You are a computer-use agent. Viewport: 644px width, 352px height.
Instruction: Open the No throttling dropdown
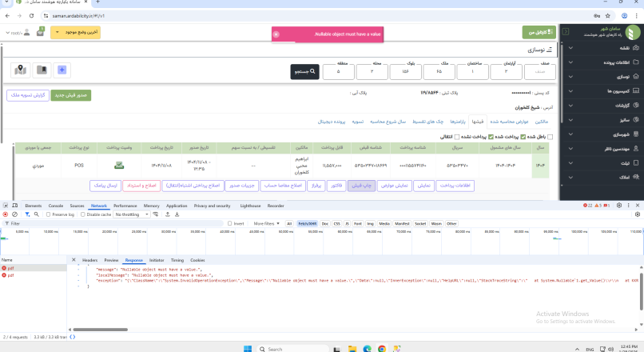coord(131,214)
